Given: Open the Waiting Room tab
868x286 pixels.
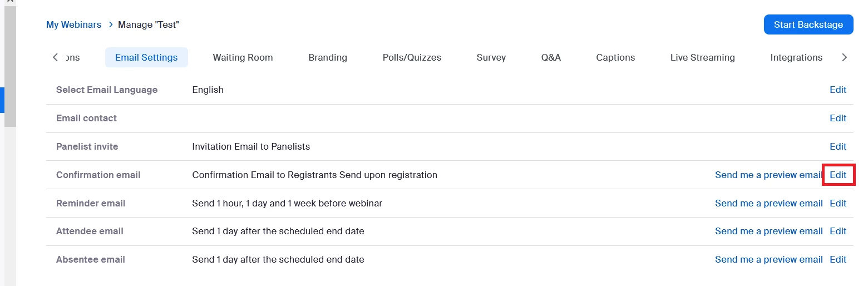Looking at the screenshot, I should 243,57.
